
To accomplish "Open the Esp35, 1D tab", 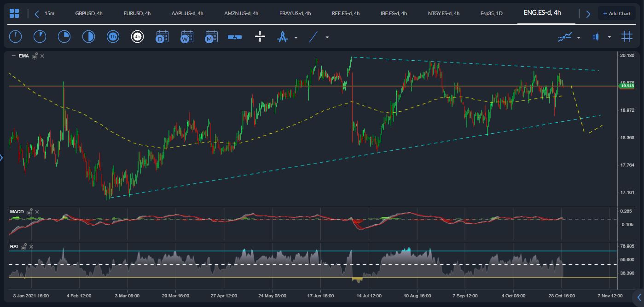I will 491,13.
